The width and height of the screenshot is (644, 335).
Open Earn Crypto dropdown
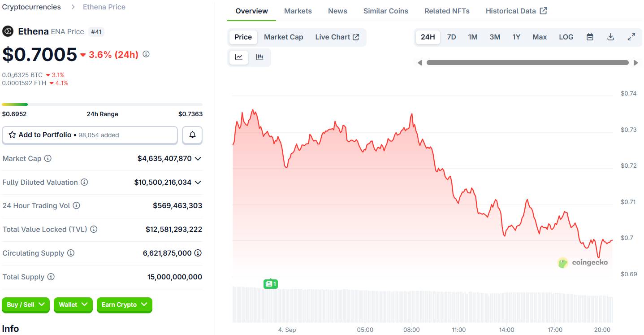point(125,305)
